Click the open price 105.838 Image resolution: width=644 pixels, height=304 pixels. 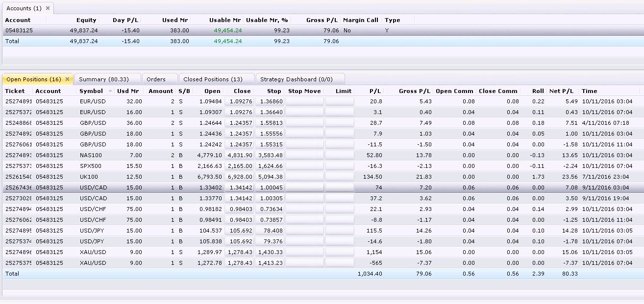tap(211, 241)
